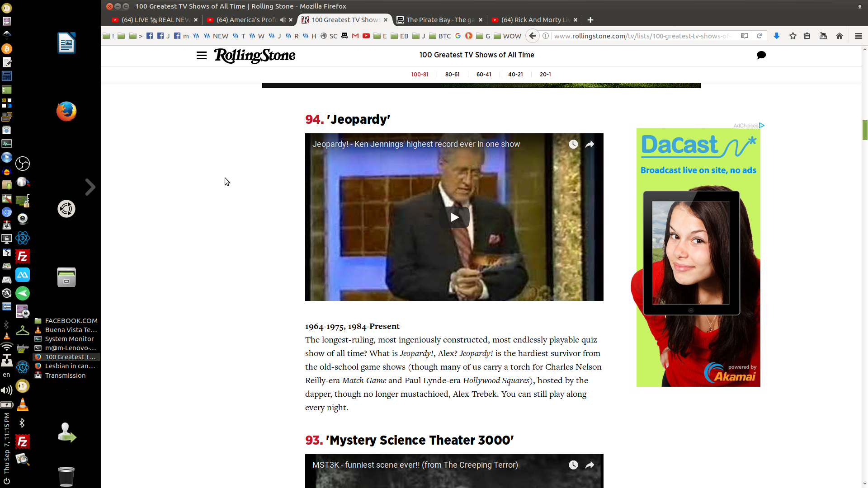
Task: Click Watch Later on the MST3K video
Action: click(x=573, y=465)
